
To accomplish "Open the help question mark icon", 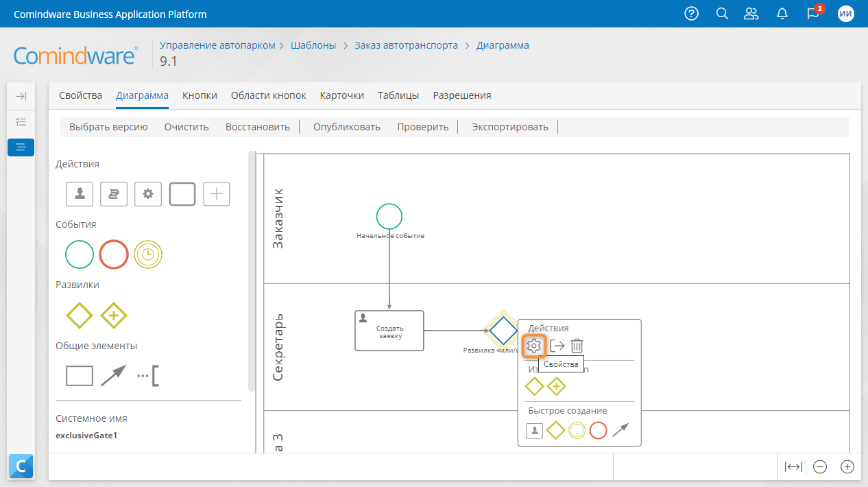I will [692, 14].
